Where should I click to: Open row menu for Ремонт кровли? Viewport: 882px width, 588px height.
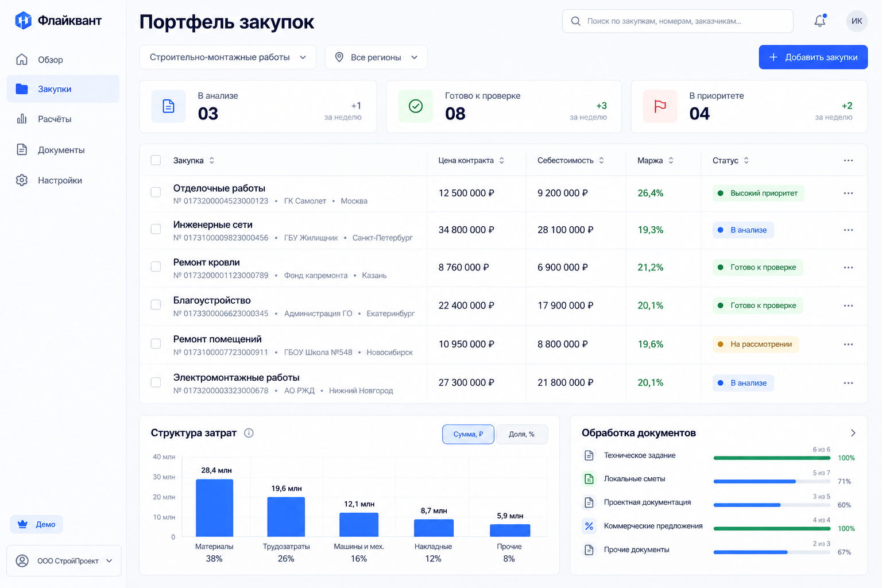848,268
